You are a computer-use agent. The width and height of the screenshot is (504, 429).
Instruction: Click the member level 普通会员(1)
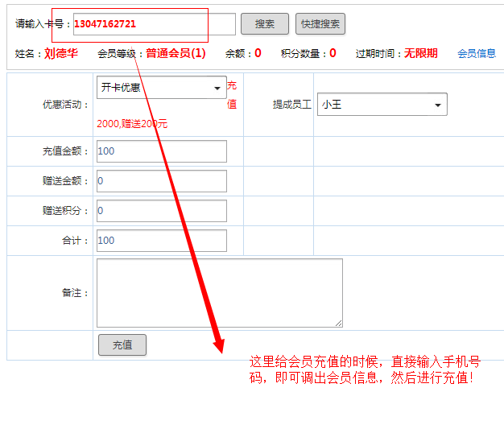[176, 54]
